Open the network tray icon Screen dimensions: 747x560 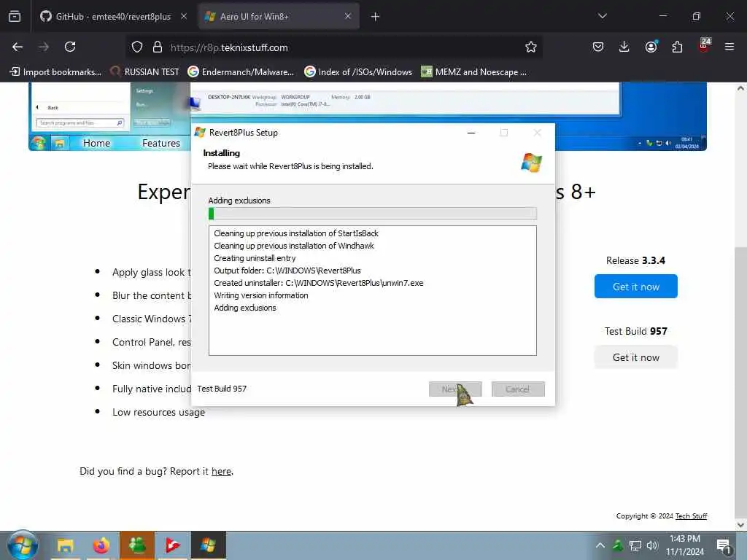pos(635,545)
